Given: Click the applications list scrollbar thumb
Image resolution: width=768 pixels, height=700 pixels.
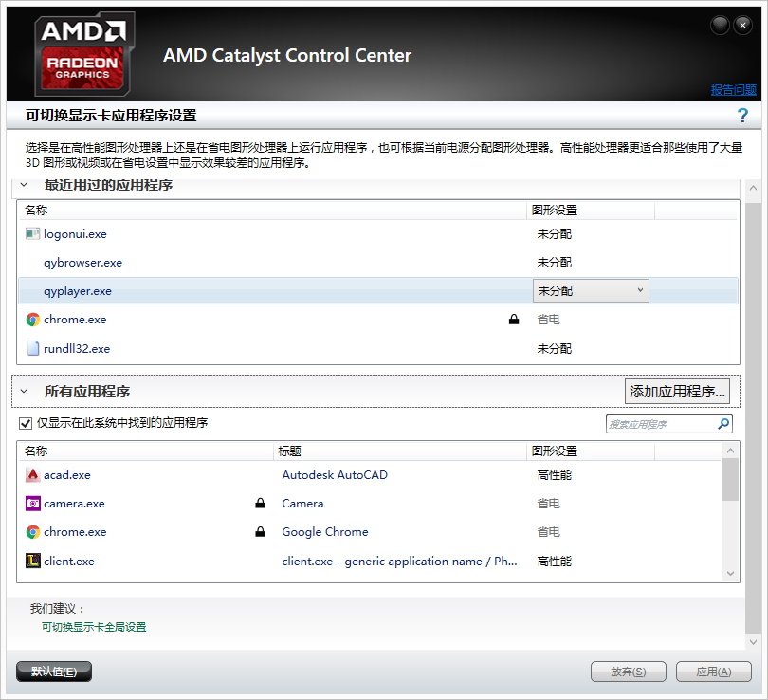Looking at the screenshot, I should (730, 480).
